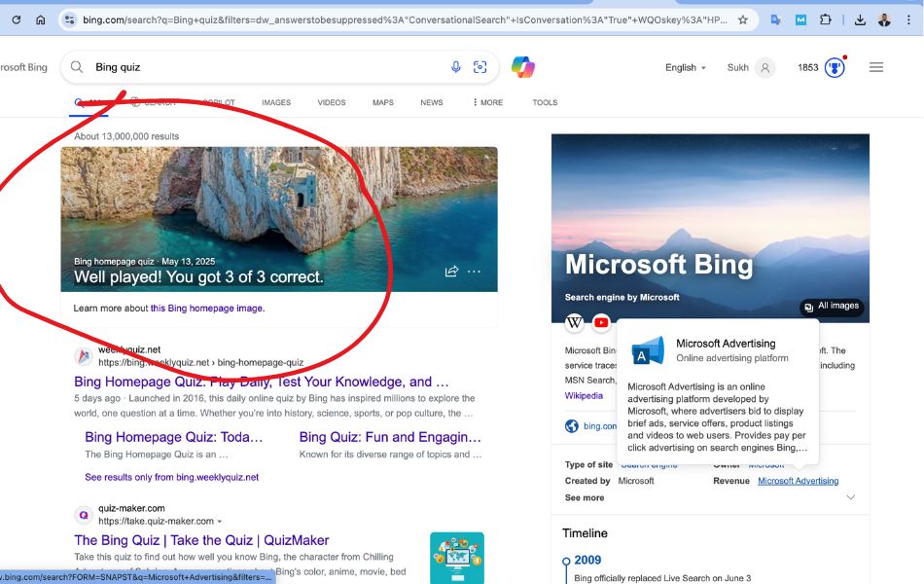Open English language dropdown

[x=686, y=67]
